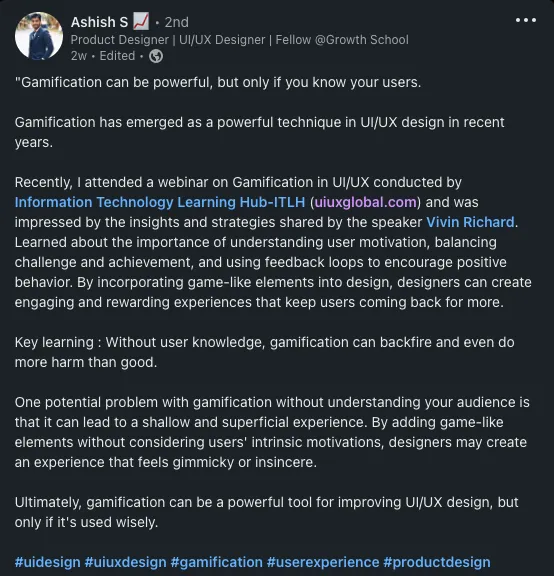The image size is (554, 576).
Task: Open Ashish S profile photo
Action: (39, 36)
